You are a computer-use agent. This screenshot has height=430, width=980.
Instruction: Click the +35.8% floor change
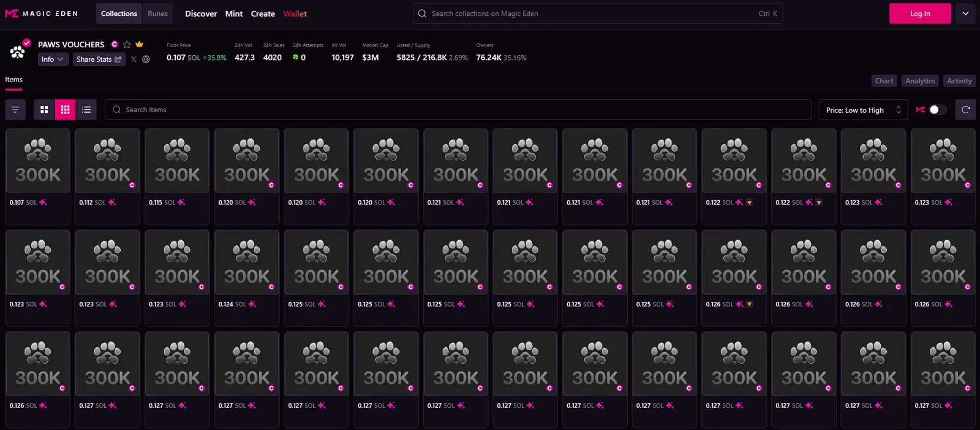pyautogui.click(x=214, y=58)
